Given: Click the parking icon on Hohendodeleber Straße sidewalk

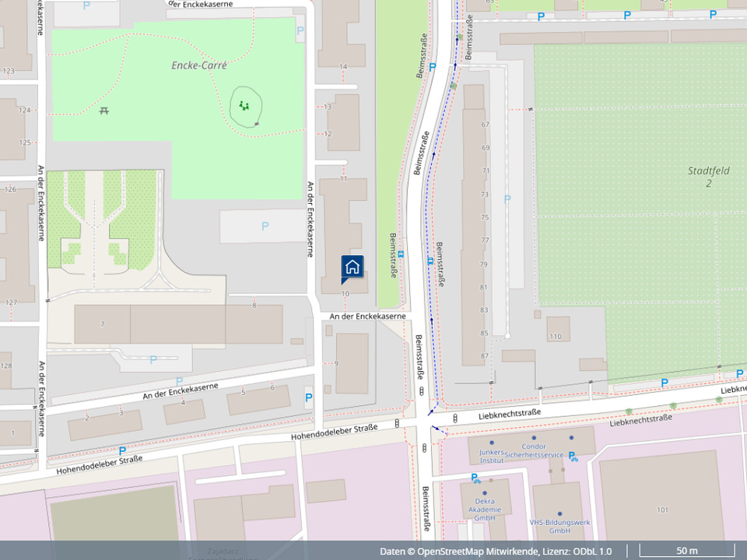Looking at the screenshot, I should (x=122, y=450).
